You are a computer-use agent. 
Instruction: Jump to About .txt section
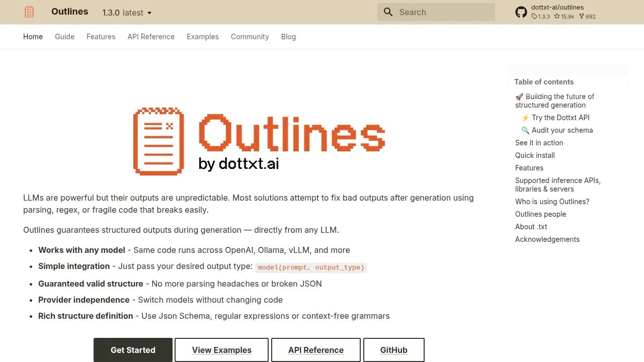(531, 227)
